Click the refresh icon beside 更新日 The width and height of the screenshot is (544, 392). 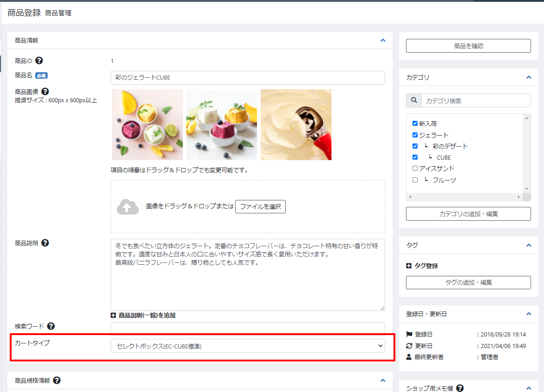pos(409,346)
